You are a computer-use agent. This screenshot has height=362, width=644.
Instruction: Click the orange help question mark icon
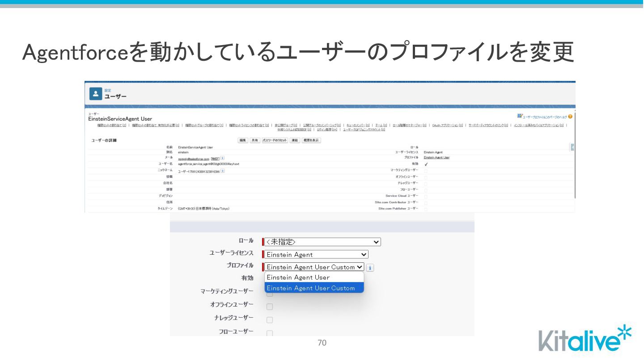pyautogui.click(x=570, y=117)
